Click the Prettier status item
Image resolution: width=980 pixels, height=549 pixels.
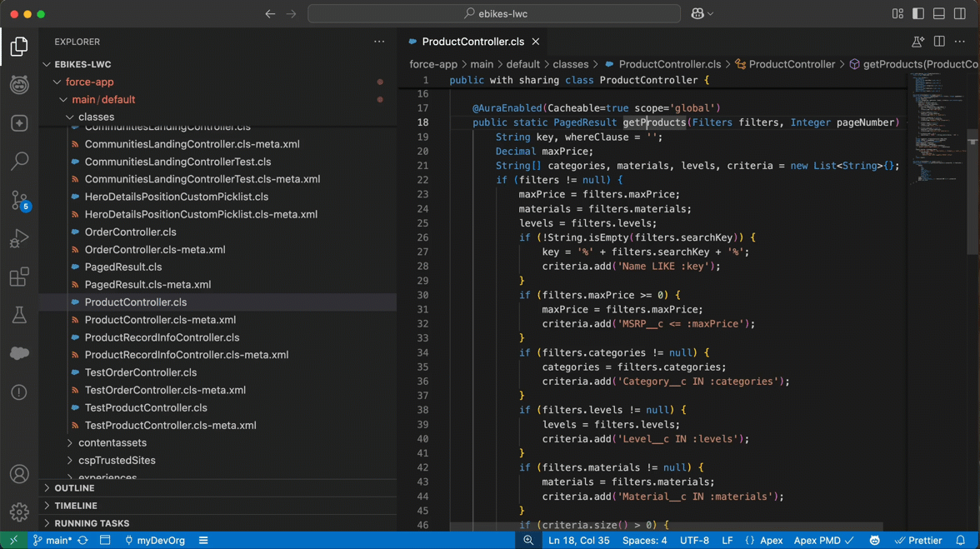[x=918, y=541]
